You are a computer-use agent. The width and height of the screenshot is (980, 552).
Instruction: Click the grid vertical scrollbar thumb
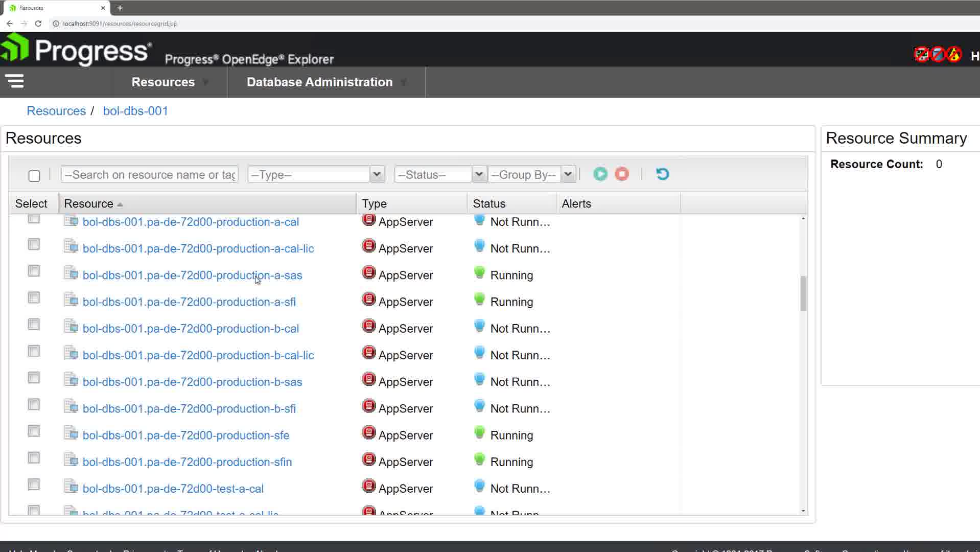pos(803,293)
